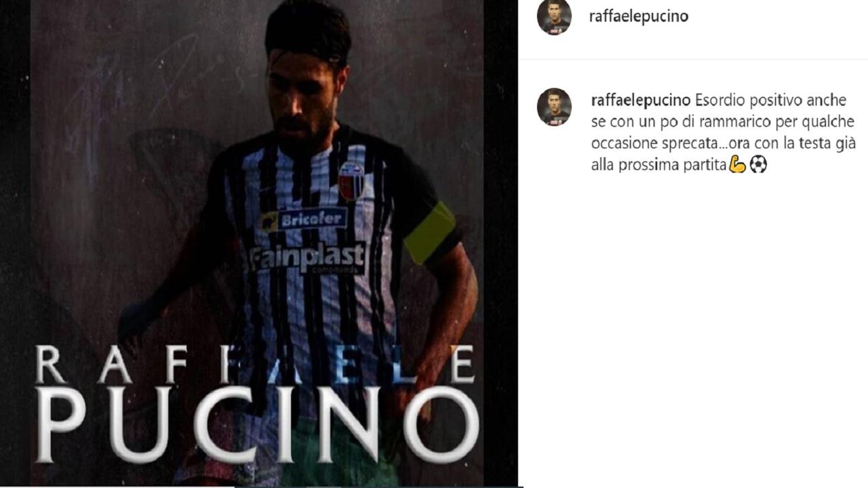Click the Bricofer sponsor logo on jersey
The image size is (868, 488).
click(x=304, y=219)
